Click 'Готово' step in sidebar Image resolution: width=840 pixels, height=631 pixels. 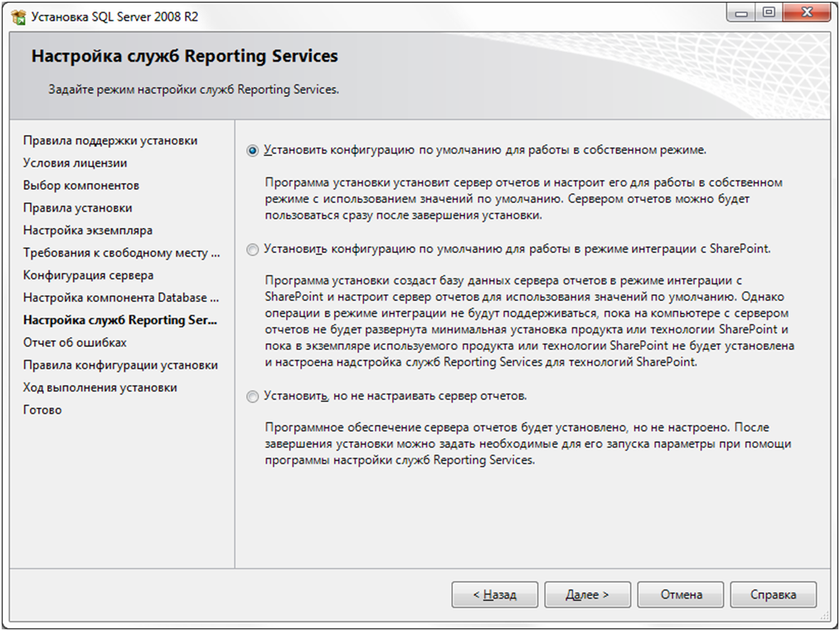(x=42, y=410)
